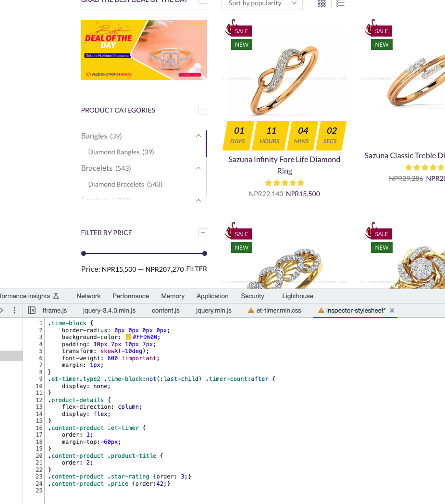
Task: Switch to the Performance tab
Action: click(131, 296)
